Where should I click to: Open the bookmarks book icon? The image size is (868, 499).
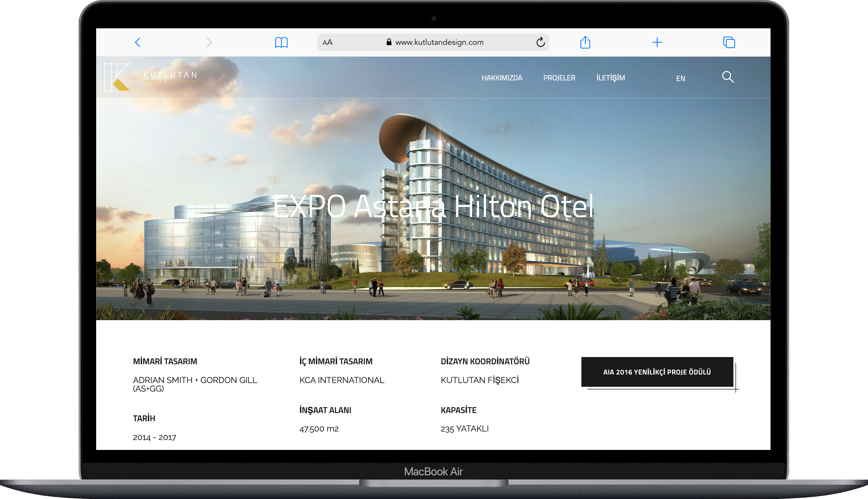pos(281,42)
